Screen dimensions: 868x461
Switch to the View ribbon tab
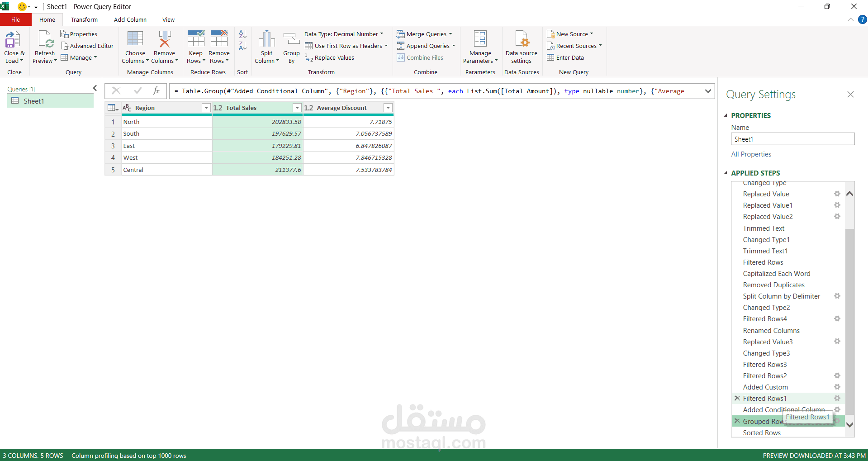pyautogui.click(x=168, y=19)
